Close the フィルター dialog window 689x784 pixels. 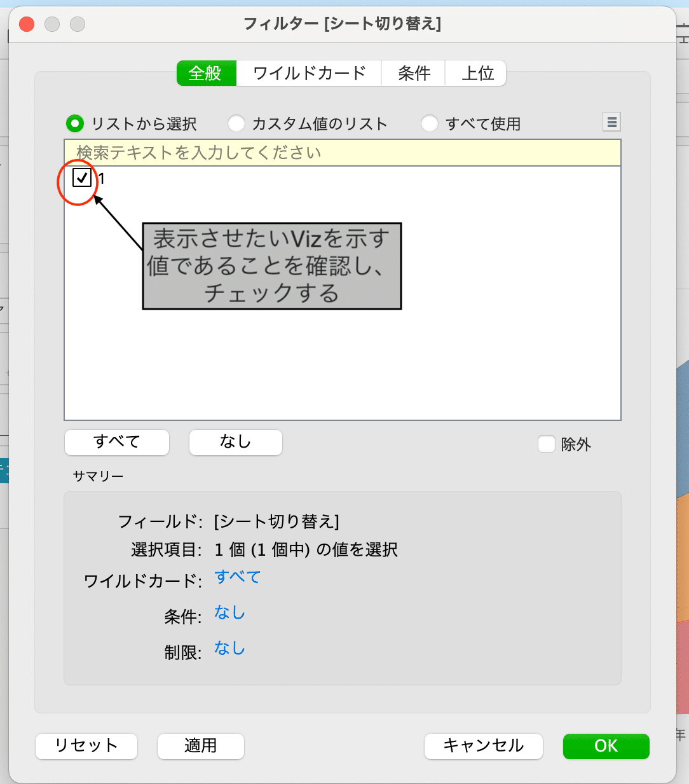click(x=27, y=24)
